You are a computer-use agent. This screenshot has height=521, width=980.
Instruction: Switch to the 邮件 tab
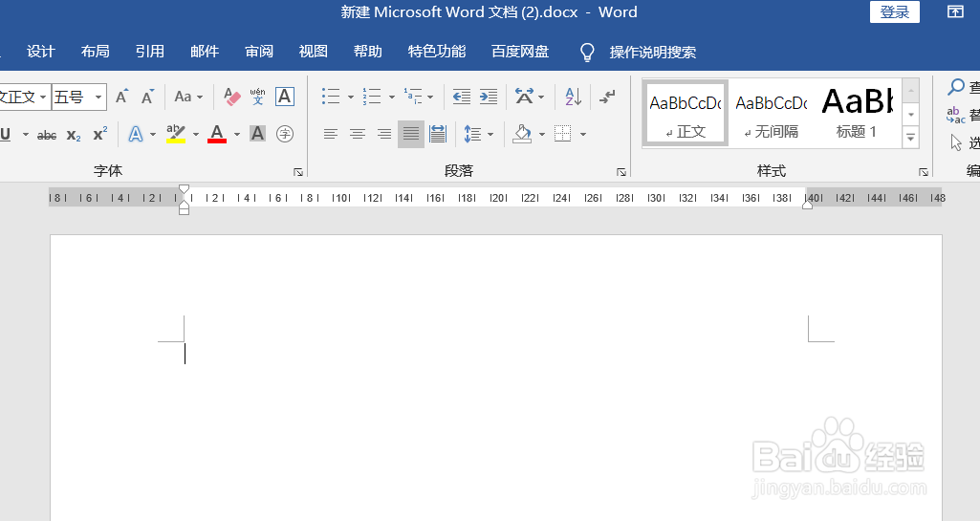point(205,52)
